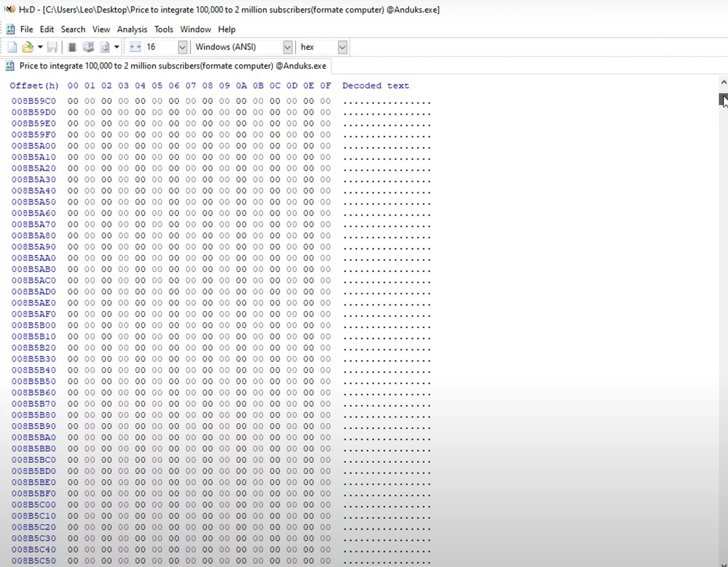Click offset row 008B5C50
Screen dimensions: 728x567
pos(33,561)
